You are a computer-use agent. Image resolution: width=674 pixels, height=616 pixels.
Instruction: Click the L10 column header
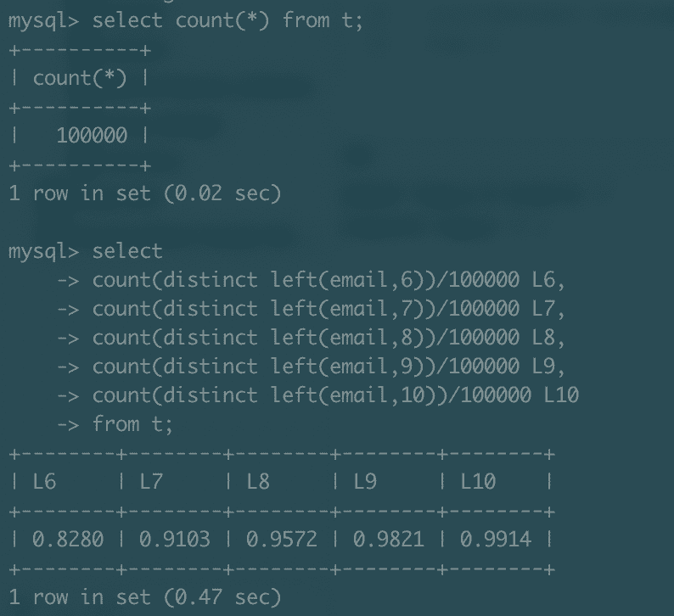478,482
